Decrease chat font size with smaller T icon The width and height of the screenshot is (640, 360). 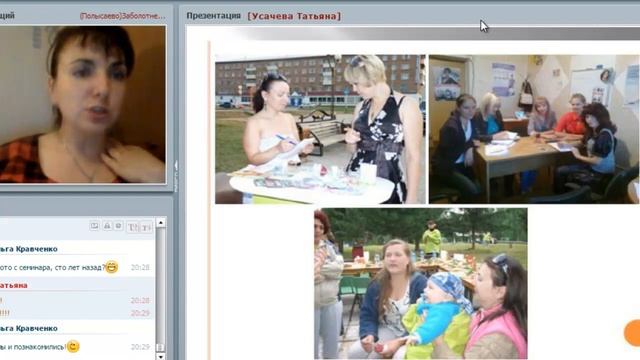tap(146, 227)
